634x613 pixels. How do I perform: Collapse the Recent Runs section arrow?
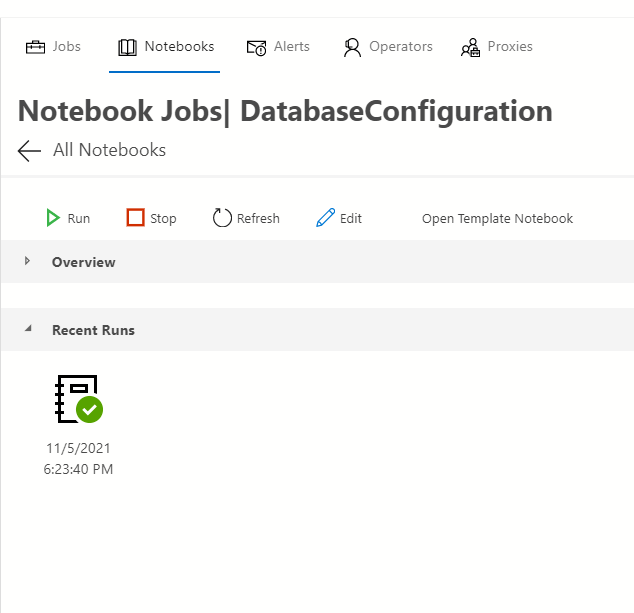coord(28,329)
